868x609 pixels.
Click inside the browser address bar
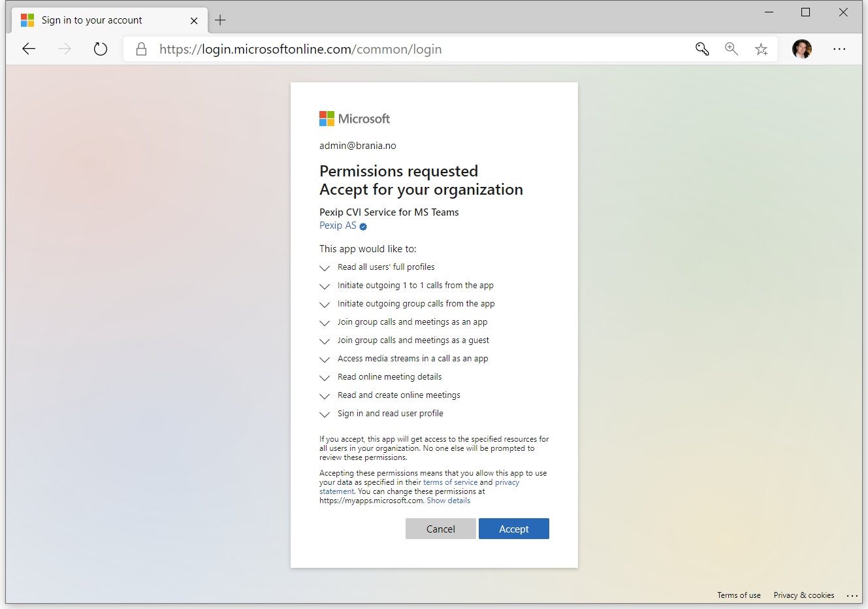[300, 48]
